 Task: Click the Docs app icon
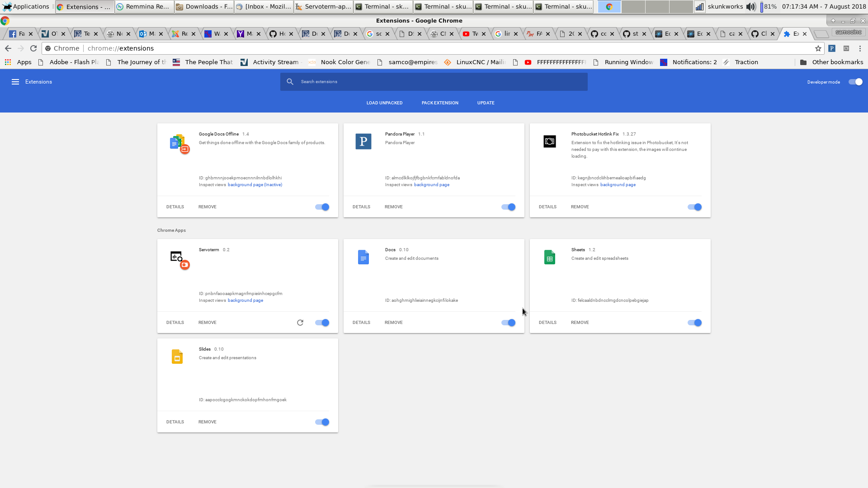coord(363,257)
